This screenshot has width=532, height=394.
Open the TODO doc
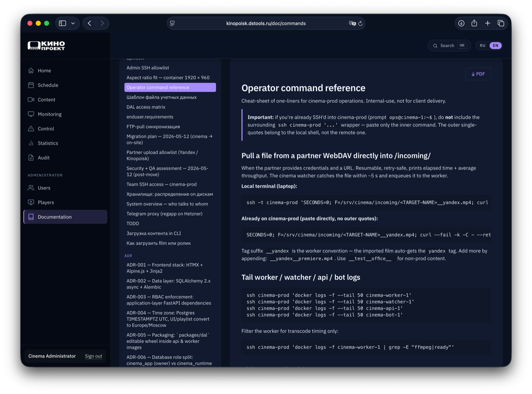(x=170, y=224)
